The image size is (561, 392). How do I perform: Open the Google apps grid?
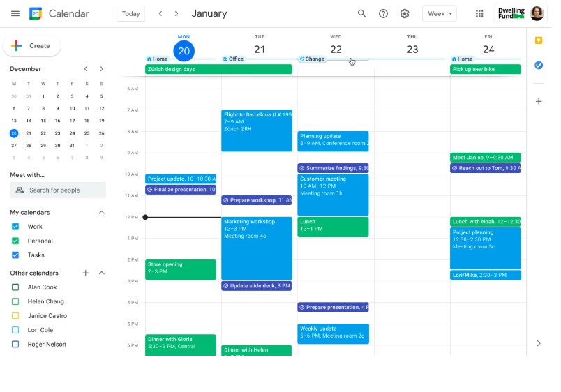point(479,13)
